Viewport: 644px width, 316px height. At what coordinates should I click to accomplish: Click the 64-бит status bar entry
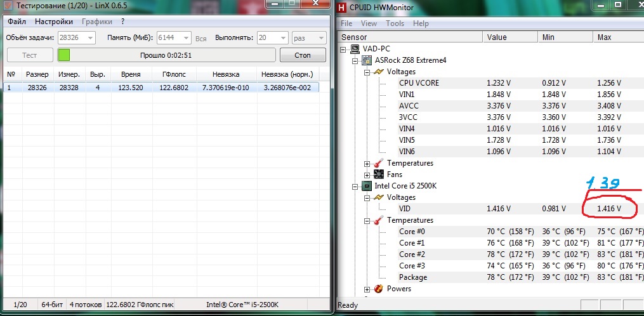52,305
